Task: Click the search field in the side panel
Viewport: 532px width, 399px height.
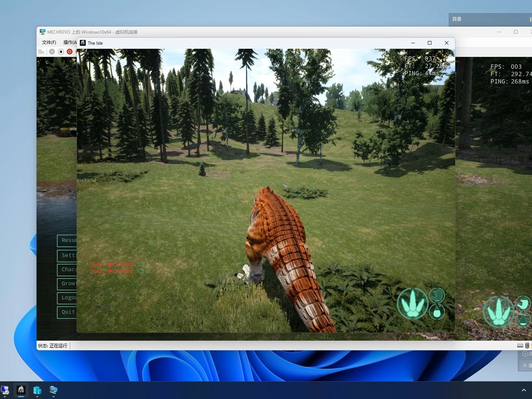Action: click(x=525, y=365)
